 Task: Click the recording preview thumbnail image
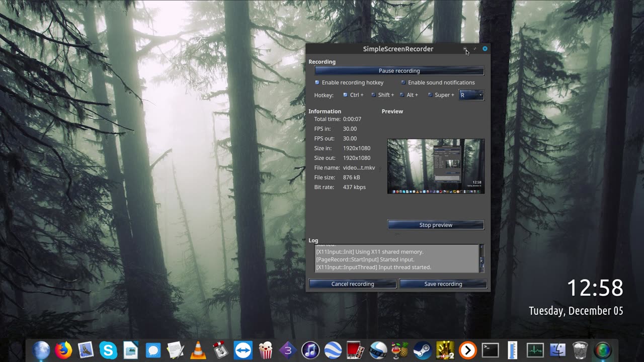pos(436,166)
